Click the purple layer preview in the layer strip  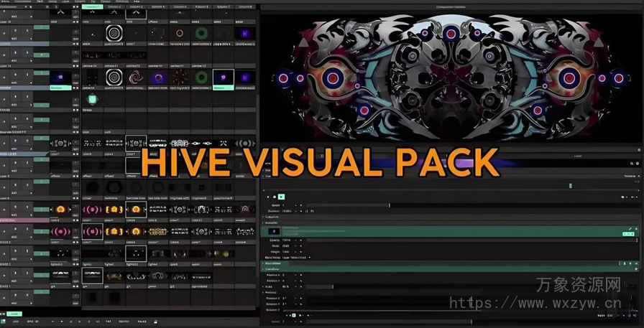pyautogui.click(x=60, y=77)
